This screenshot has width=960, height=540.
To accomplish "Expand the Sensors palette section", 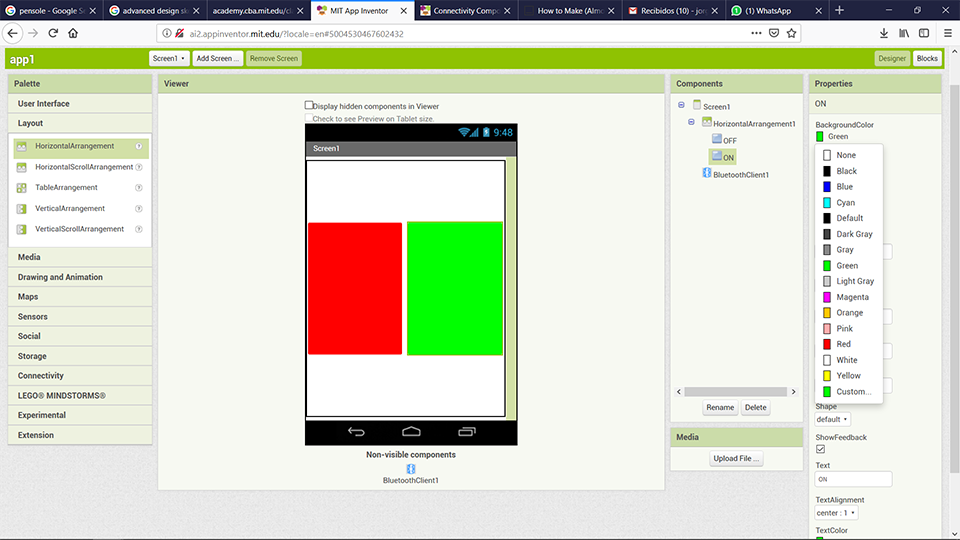I will [x=80, y=317].
